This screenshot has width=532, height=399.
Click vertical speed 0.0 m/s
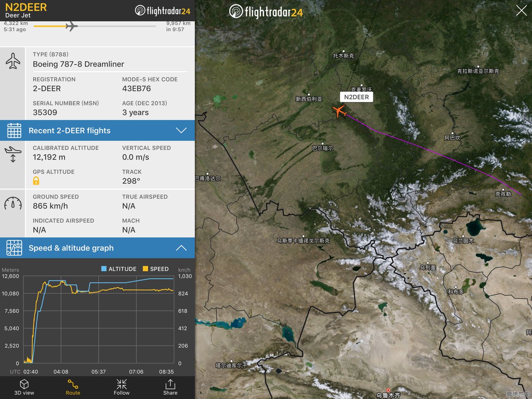point(136,157)
